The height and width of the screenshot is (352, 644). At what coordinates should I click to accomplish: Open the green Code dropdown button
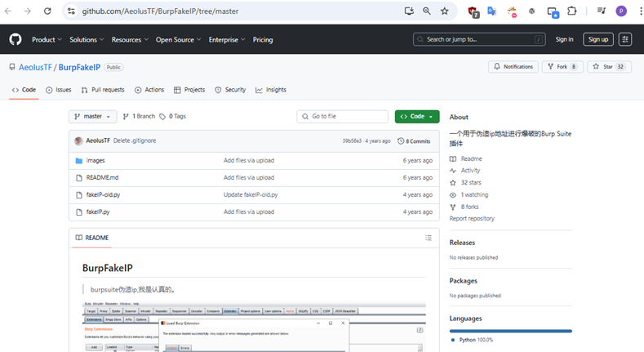click(417, 117)
